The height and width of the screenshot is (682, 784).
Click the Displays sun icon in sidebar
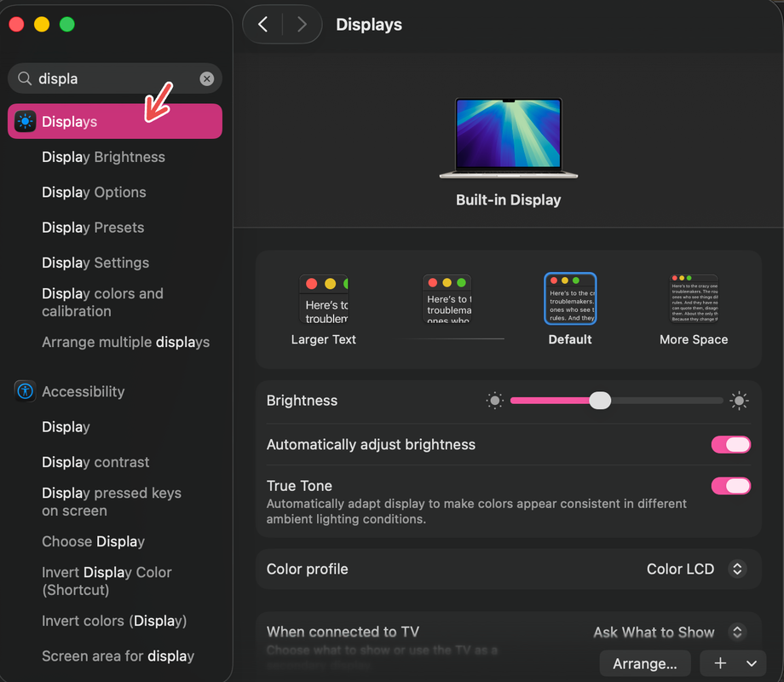[x=25, y=122]
